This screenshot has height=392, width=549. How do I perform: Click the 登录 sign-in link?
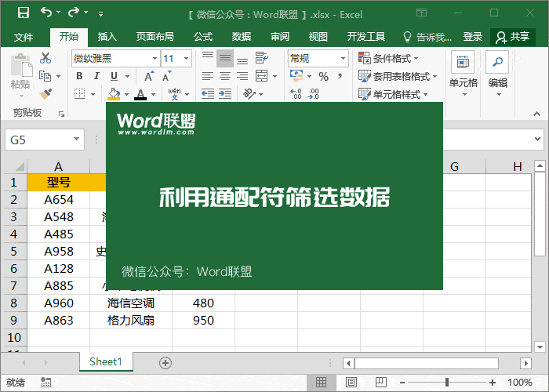pos(473,37)
